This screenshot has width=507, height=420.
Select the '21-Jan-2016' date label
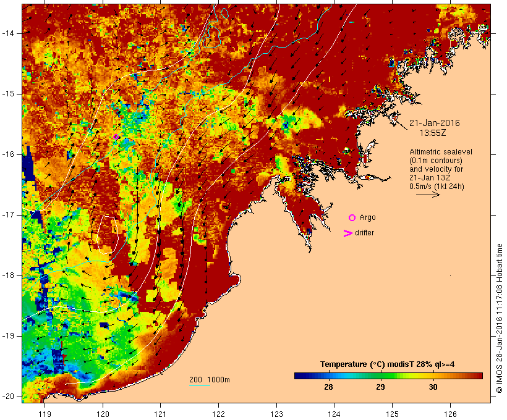click(x=434, y=123)
